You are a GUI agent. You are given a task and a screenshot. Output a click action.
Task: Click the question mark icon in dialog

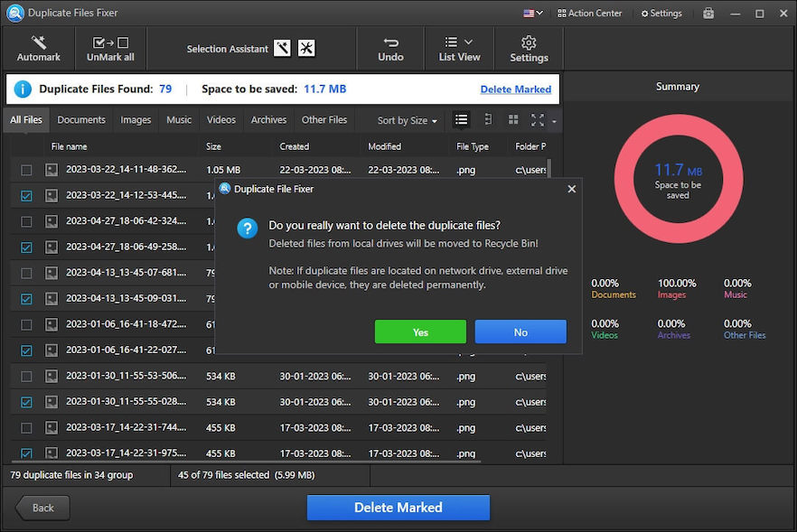pos(248,229)
